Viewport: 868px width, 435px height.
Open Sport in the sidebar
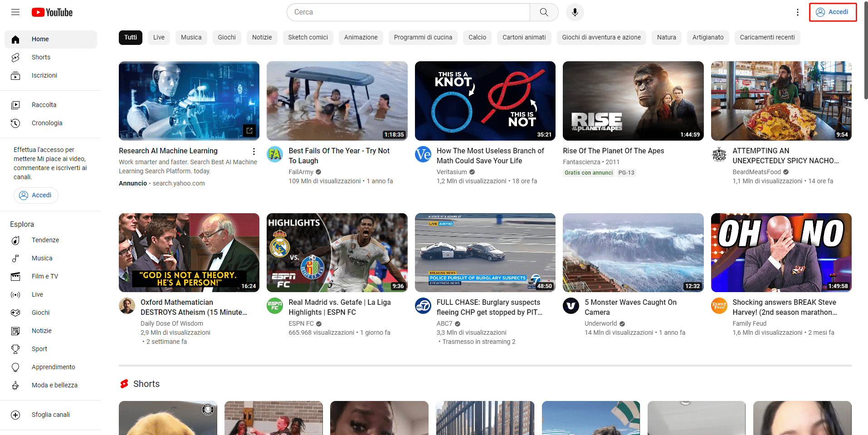(x=51, y=349)
